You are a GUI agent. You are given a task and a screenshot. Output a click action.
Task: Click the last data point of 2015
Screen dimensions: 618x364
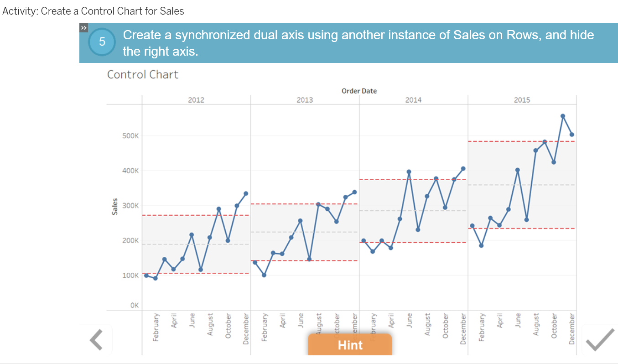point(571,135)
